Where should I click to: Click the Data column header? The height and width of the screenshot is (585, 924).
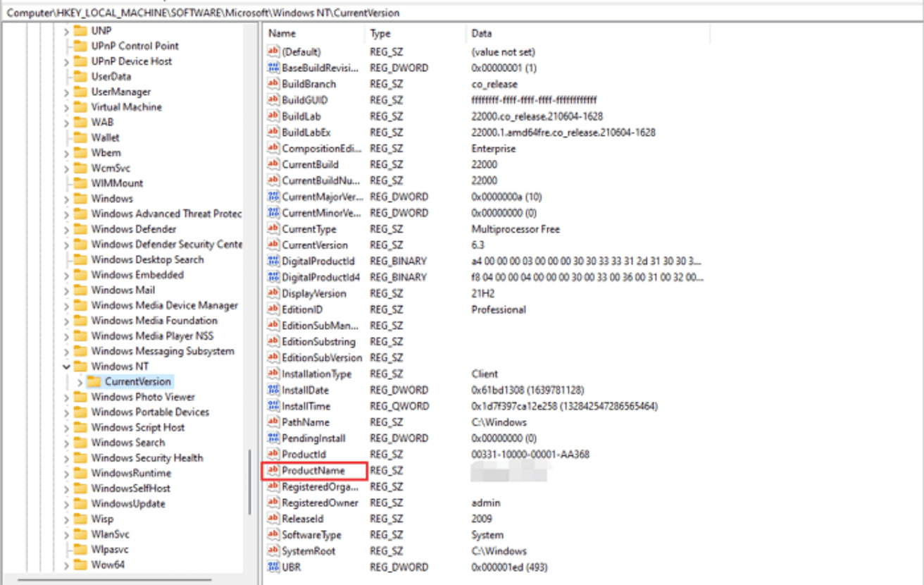[x=482, y=33]
